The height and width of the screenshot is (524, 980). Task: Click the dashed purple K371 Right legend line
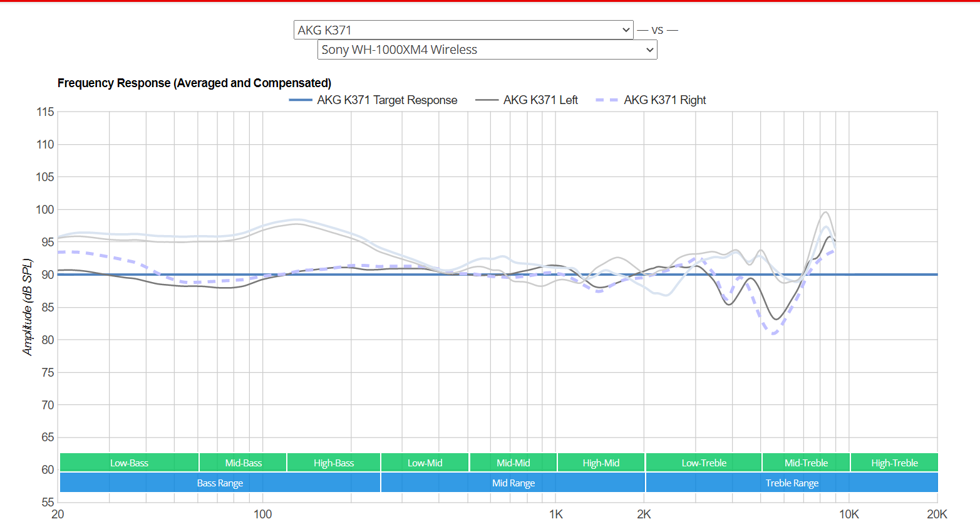[607, 100]
